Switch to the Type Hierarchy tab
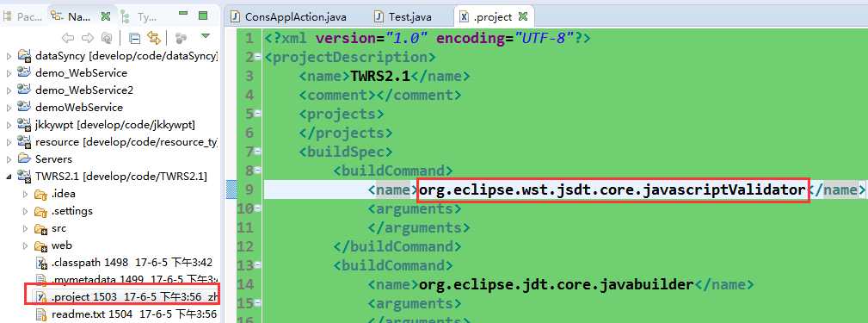 coord(140,16)
